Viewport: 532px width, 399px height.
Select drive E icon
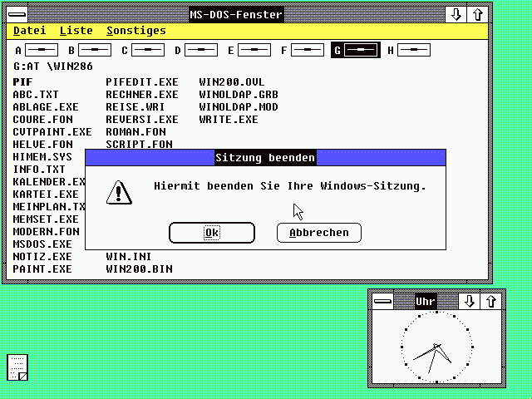point(254,51)
